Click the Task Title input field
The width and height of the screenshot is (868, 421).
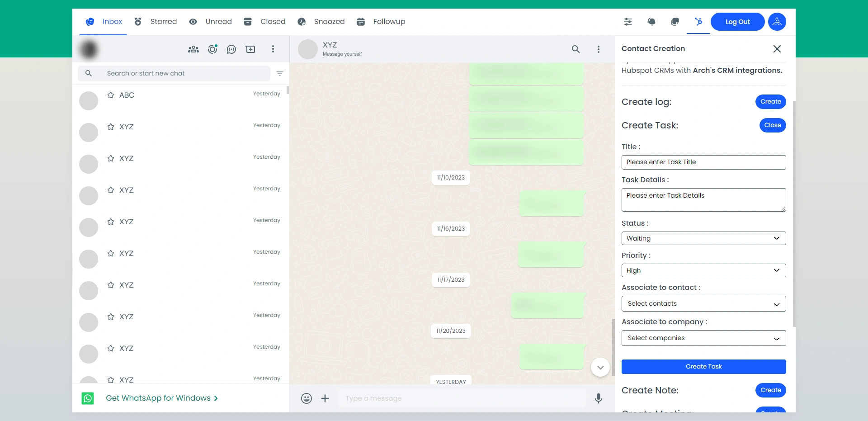point(703,162)
